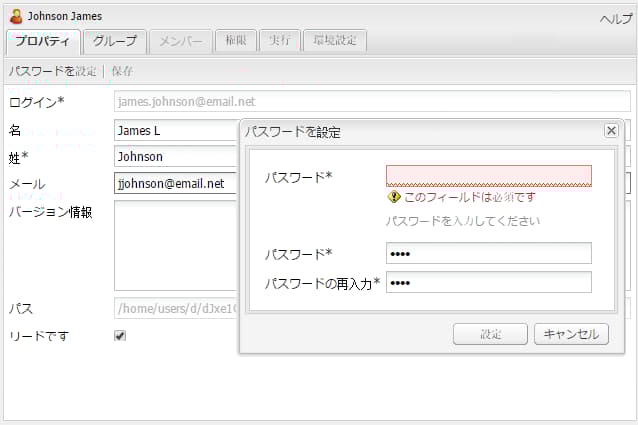
Task: Click the メール label
Action: tap(27, 184)
